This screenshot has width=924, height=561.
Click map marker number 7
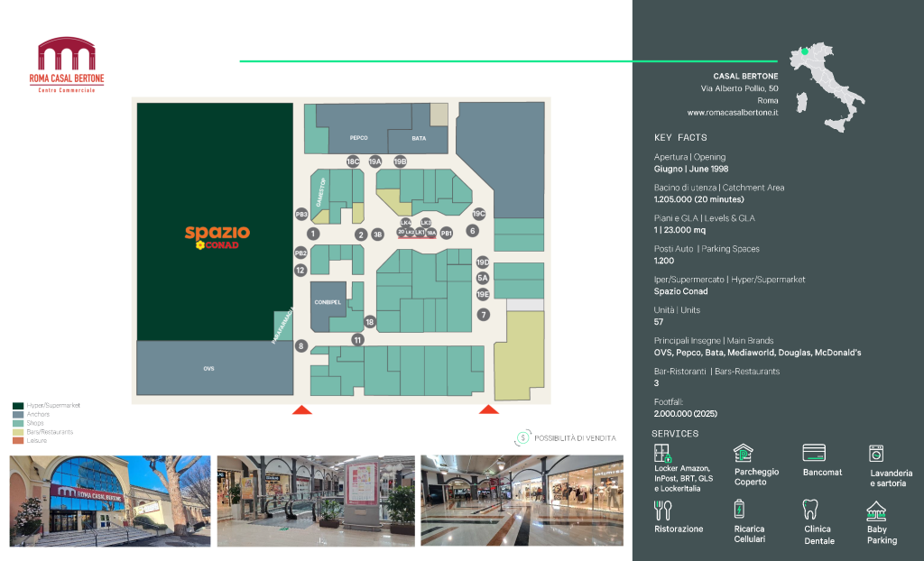[484, 315]
